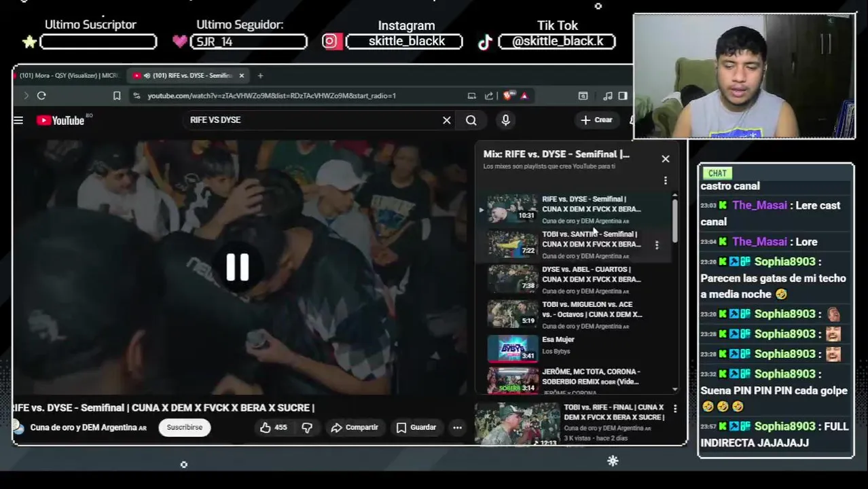
Task: Click the Brave rewards triangle icon
Action: 524,96
